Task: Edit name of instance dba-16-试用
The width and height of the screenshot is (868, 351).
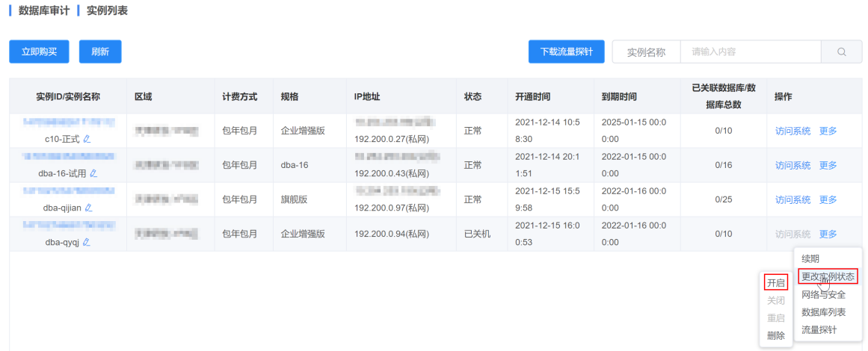Action: (x=93, y=173)
